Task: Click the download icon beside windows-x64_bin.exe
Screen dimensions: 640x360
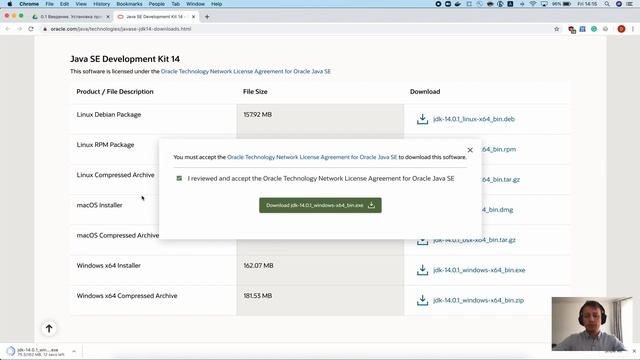Action: point(422,270)
